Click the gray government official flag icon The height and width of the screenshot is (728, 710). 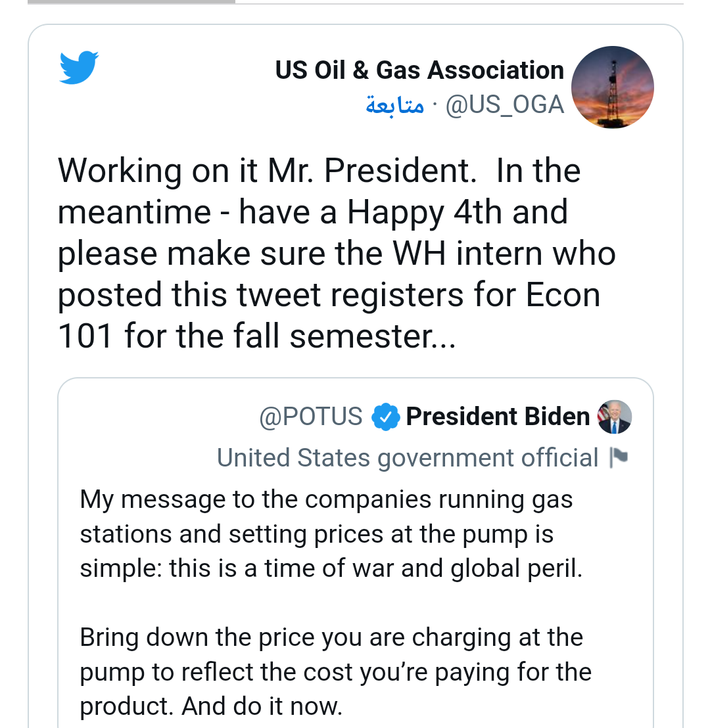(619, 457)
